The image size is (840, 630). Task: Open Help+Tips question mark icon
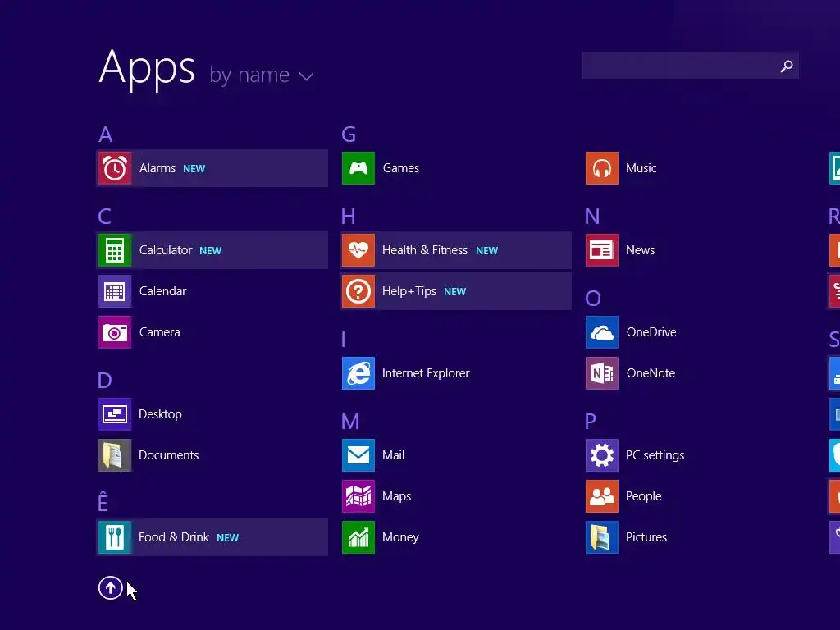click(358, 291)
